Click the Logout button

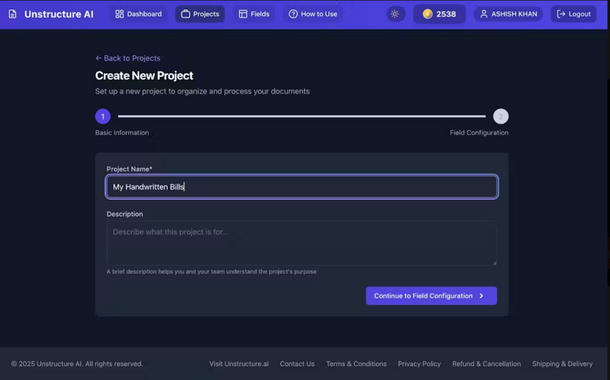[x=573, y=14]
